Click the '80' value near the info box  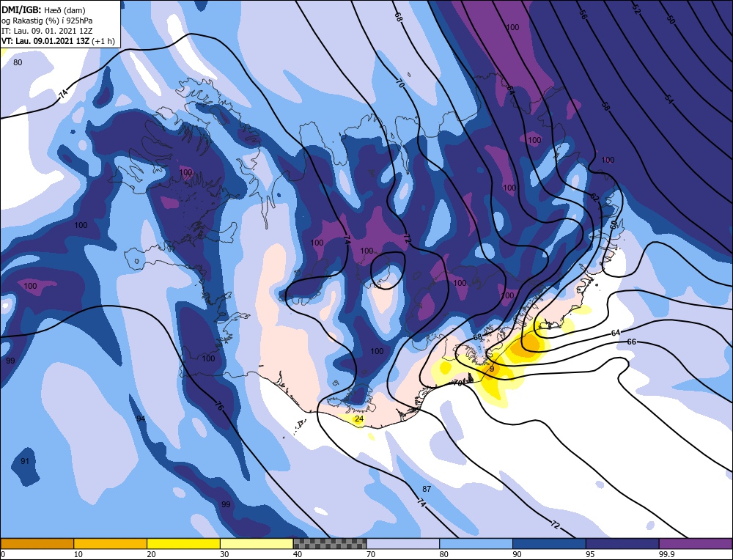pos(18,62)
